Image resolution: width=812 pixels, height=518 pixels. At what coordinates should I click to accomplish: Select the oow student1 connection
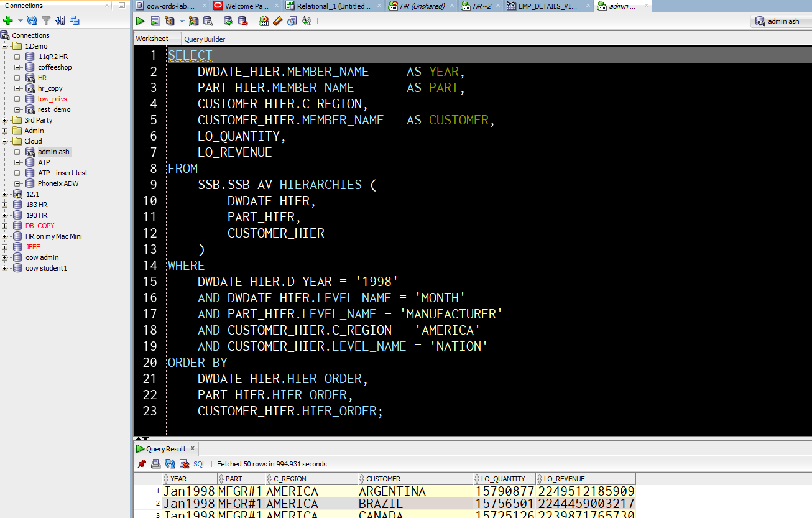click(x=46, y=268)
